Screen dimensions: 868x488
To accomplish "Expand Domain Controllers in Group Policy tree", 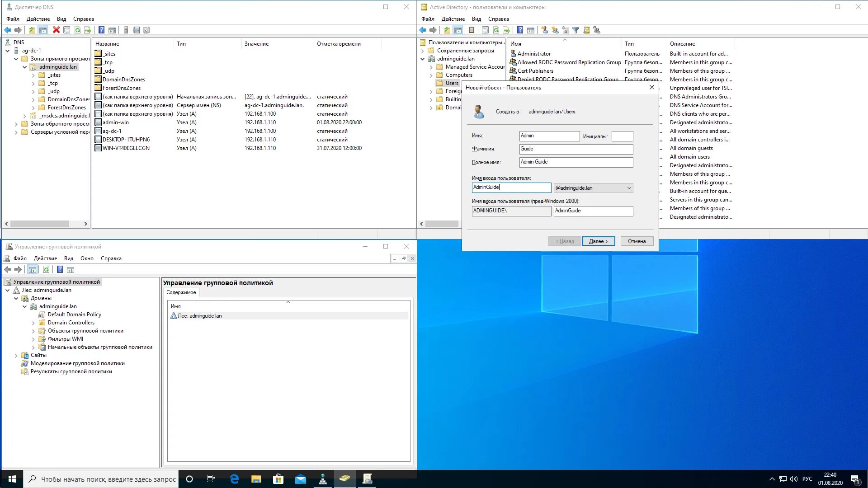I will point(33,323).
